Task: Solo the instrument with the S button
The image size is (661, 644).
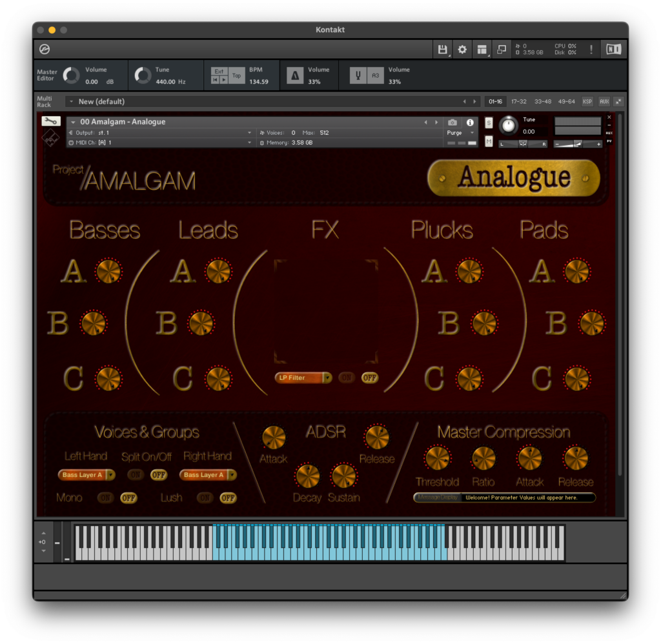Action: [489, 123]
